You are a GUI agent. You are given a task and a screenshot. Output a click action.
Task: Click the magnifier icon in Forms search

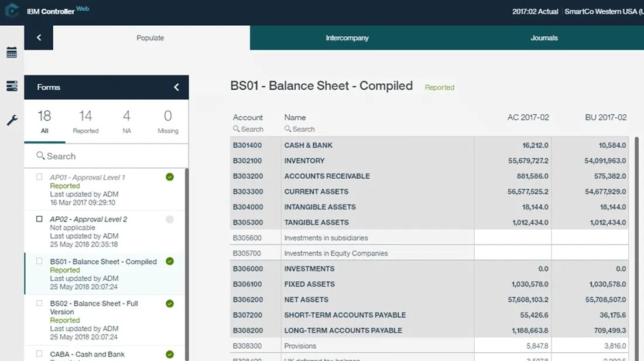click(40, 155)
